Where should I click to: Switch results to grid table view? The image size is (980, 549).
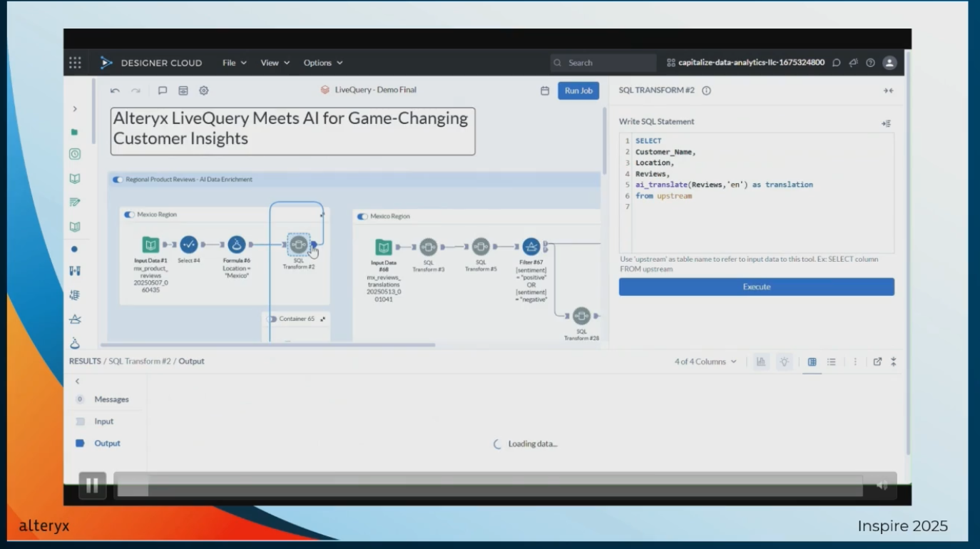pos(812,362)
